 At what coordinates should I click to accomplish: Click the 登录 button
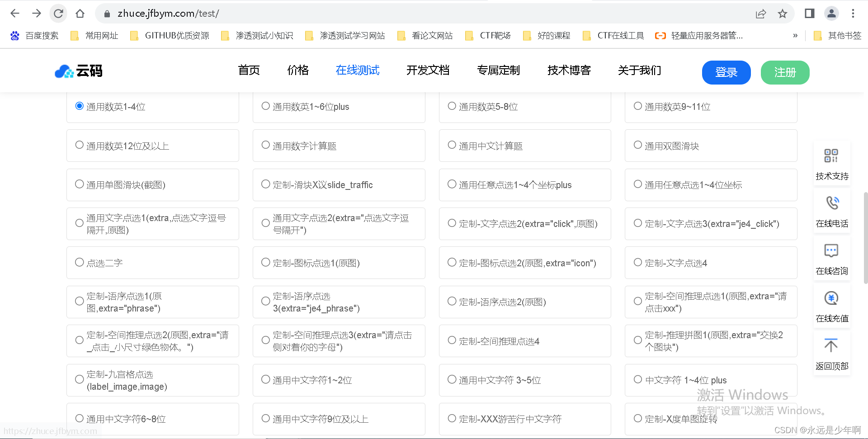(x=726, y=72)
